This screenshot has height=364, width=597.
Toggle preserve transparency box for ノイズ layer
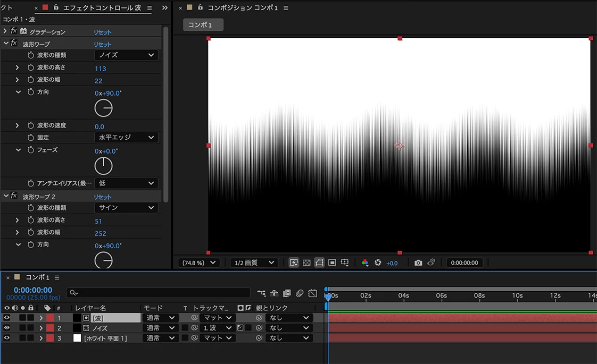click(x=185, y=327)
